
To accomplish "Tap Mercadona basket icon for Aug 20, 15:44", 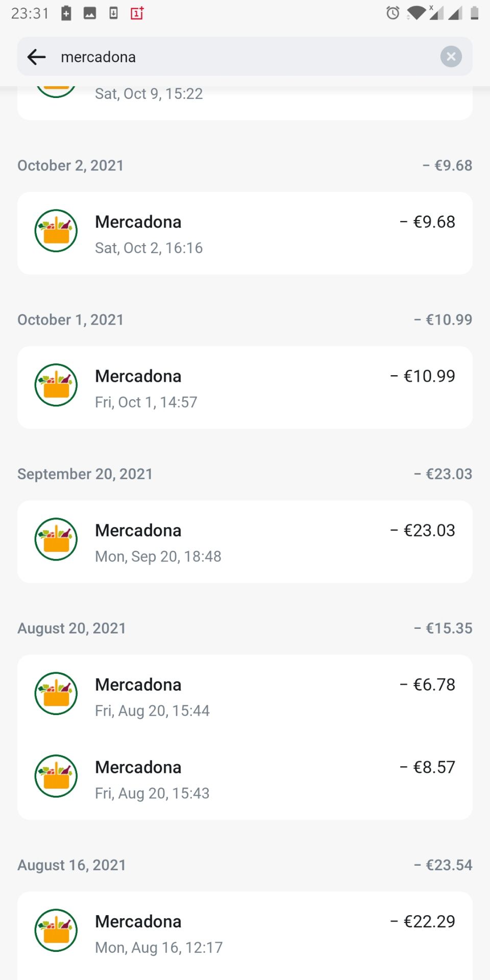I will 56,693.
